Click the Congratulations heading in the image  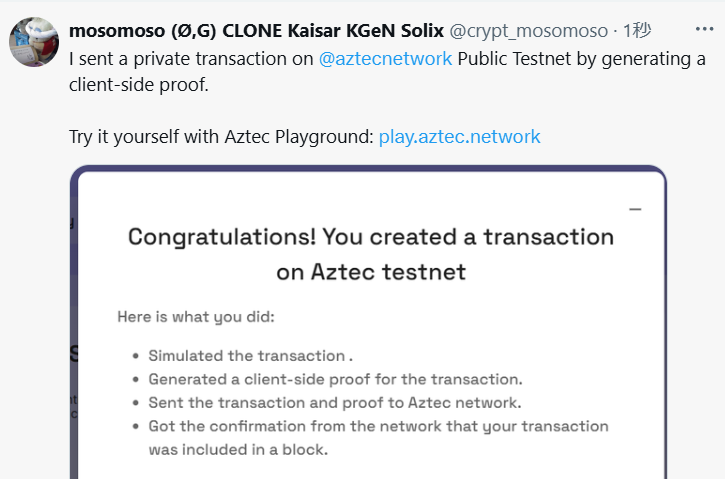pyautogui.click(x=371, y=237)
